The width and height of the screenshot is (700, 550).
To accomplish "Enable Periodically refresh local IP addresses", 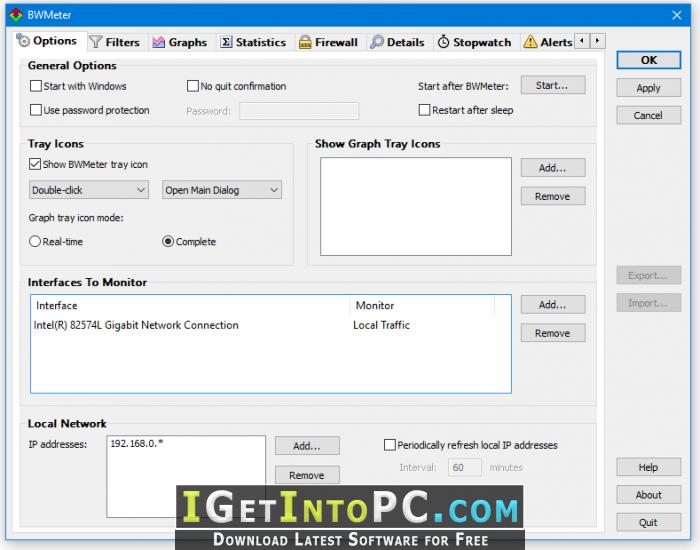I will 390,445.
